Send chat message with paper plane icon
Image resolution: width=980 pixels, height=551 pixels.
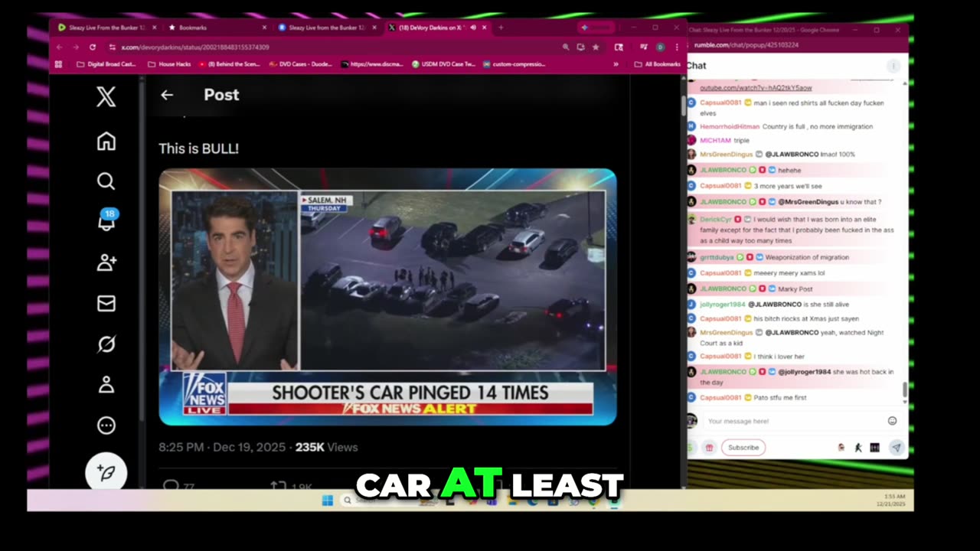point(896,448)
